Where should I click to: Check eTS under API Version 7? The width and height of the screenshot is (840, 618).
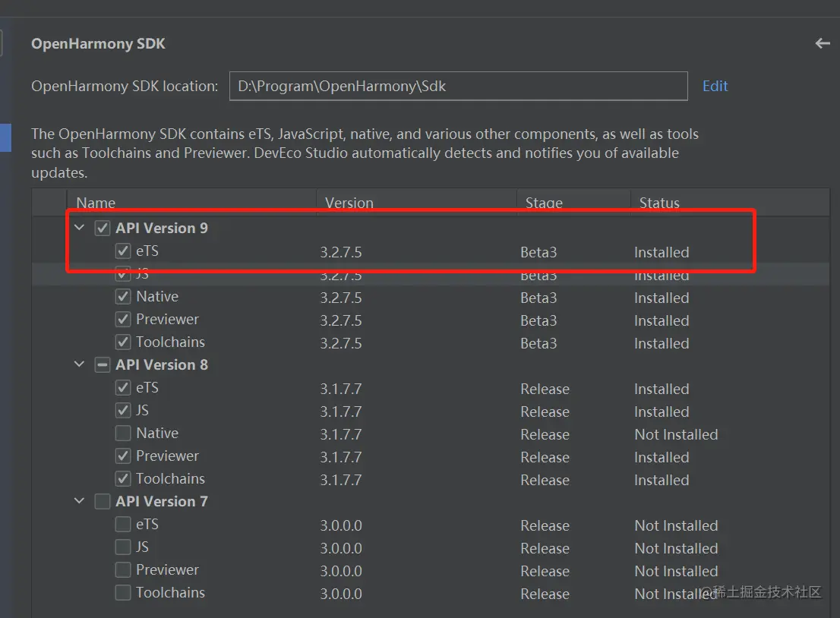pos(123,524)
